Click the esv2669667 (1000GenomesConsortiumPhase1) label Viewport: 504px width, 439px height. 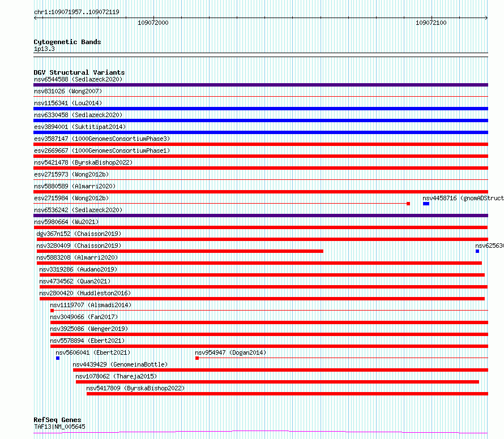(x=102, y=150)
